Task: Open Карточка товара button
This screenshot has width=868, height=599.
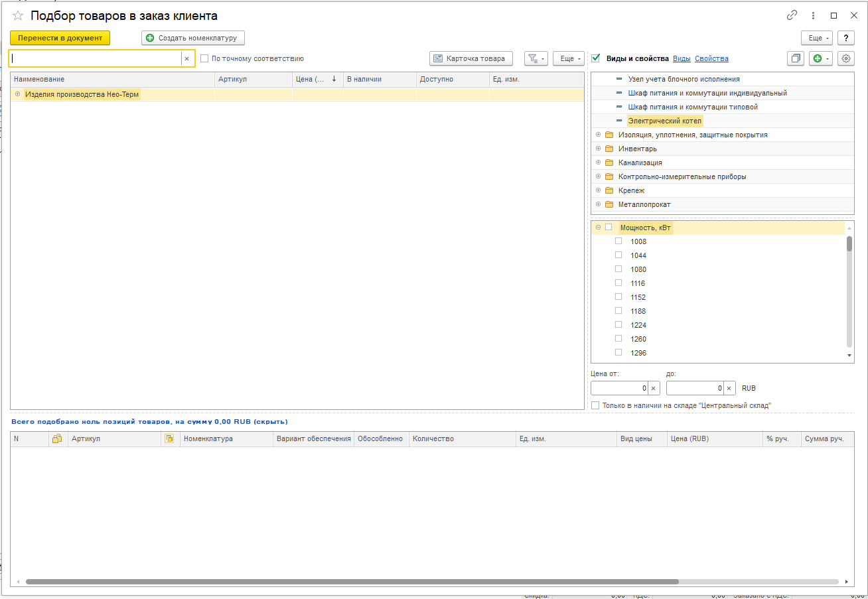Action: point(471,58)
